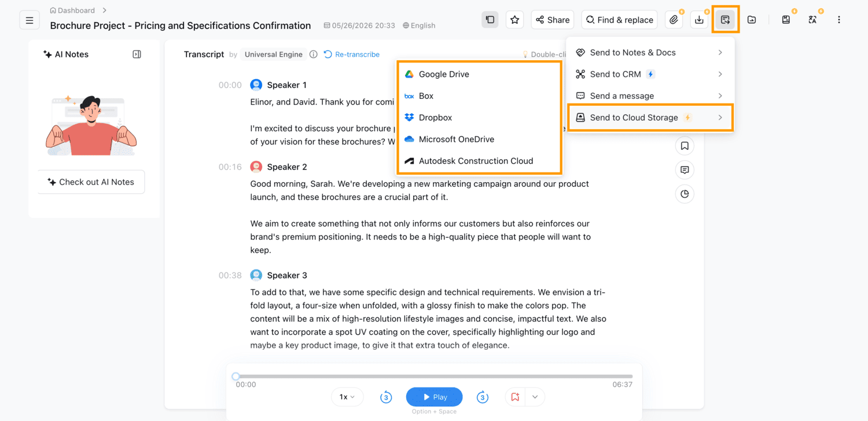Image resolution: width=868 pixels, height=421 pixels.
Task: Click Speaker 3 avatar icon
Action: (x=256, y=275)
